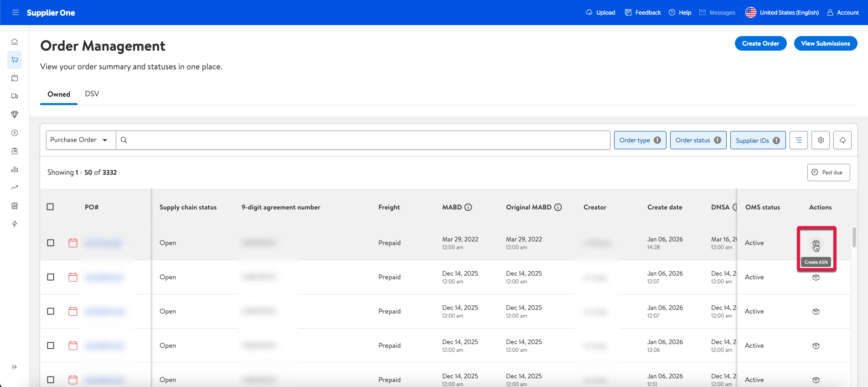This screenshot has height=387, width=868.
Task: Toggle the select-all checkbox in table header
Action: (x=50, y=207)
